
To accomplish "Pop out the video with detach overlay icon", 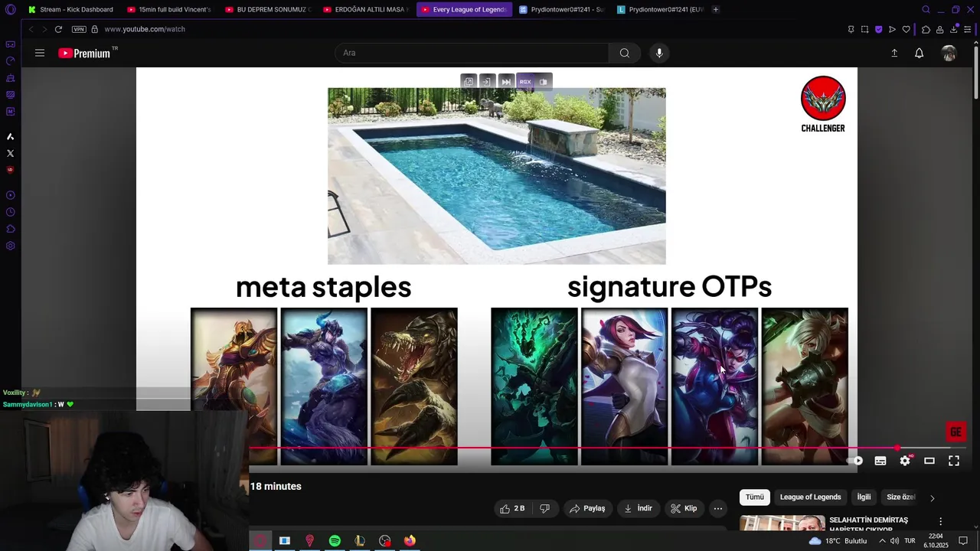I will (469, 82).
